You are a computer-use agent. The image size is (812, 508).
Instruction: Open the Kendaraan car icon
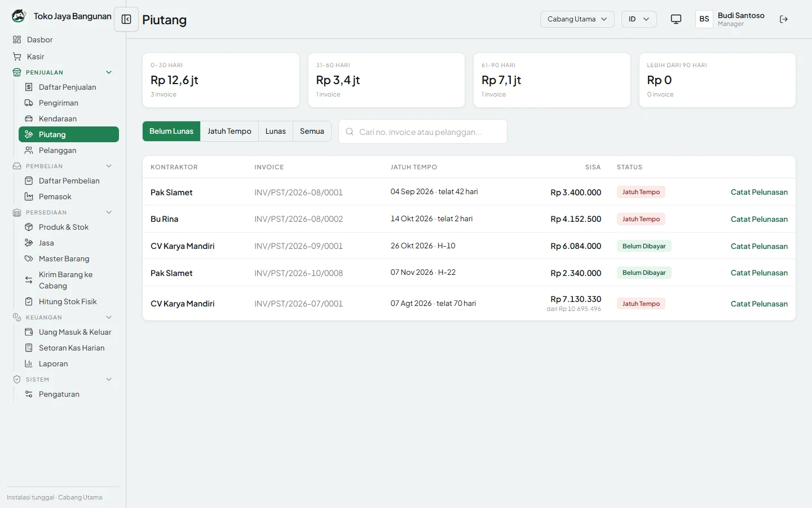pos(29,119)
